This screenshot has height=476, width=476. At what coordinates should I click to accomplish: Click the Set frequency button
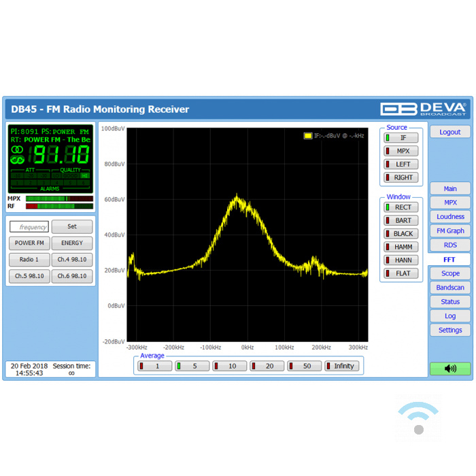72,227
